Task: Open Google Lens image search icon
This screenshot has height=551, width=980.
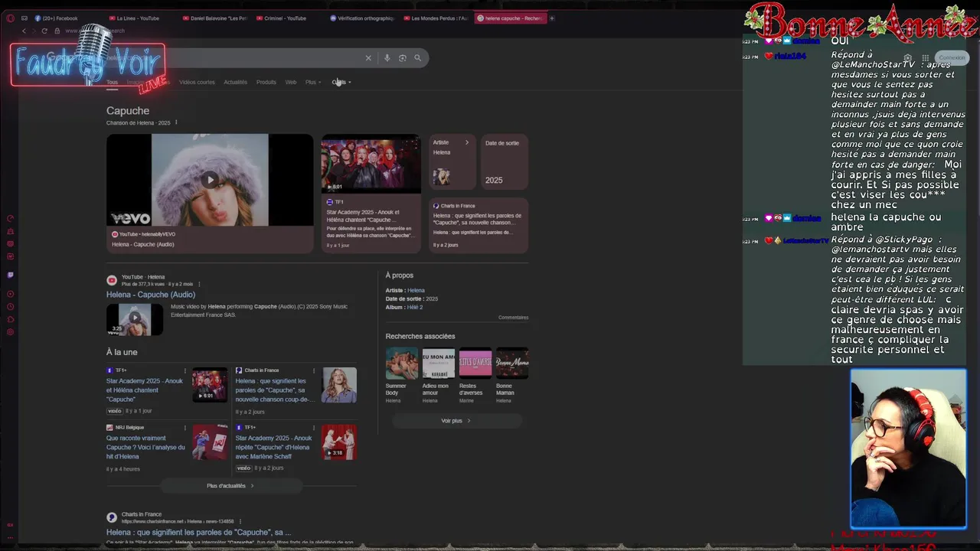Action: pos(402,57)
